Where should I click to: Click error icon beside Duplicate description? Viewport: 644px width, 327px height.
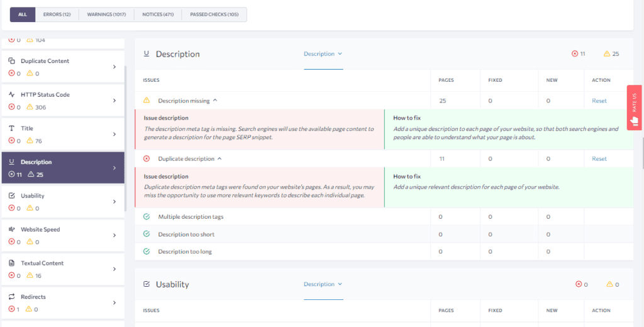146,158
